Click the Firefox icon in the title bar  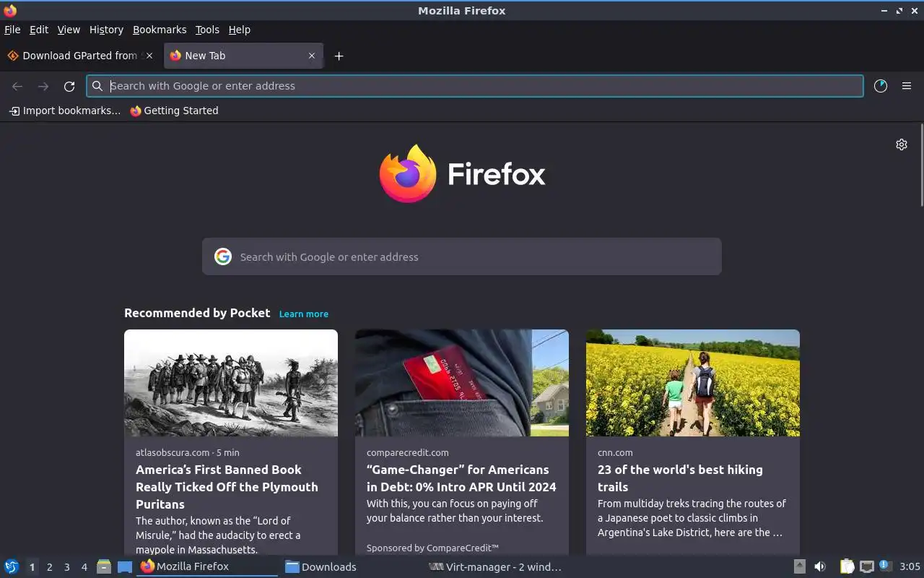(10, 11)
